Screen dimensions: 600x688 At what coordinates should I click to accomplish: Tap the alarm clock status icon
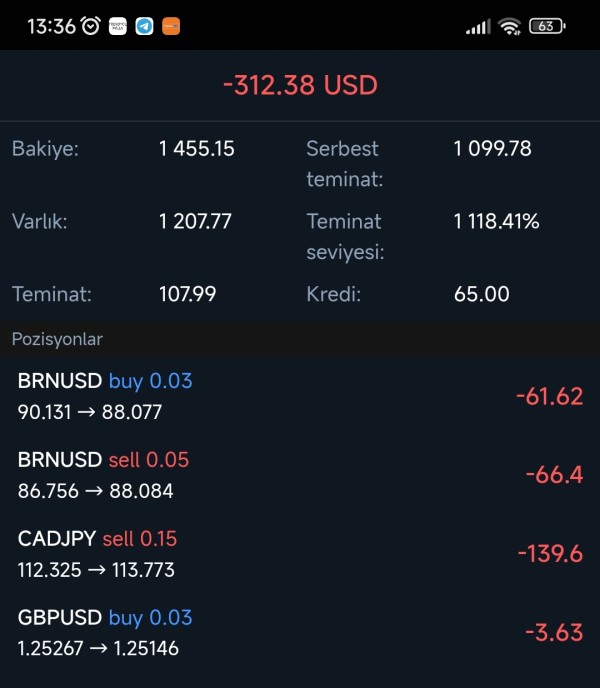click(91, 26)
